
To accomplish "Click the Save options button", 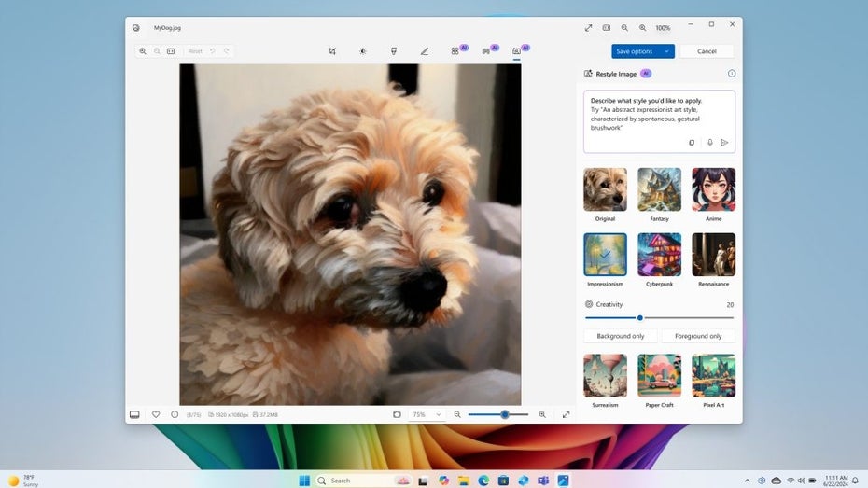I will (635, 51).
